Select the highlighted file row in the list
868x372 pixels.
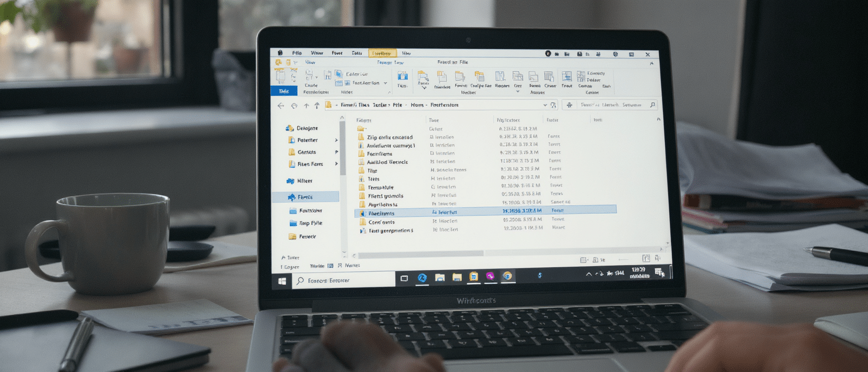[485, 210]
